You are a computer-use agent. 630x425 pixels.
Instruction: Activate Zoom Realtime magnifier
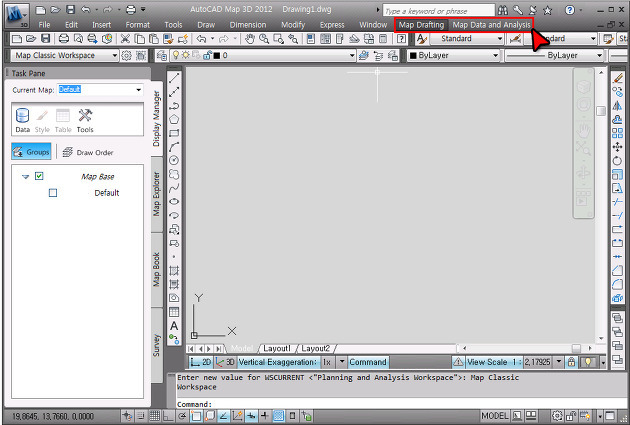tap(264, 39)
